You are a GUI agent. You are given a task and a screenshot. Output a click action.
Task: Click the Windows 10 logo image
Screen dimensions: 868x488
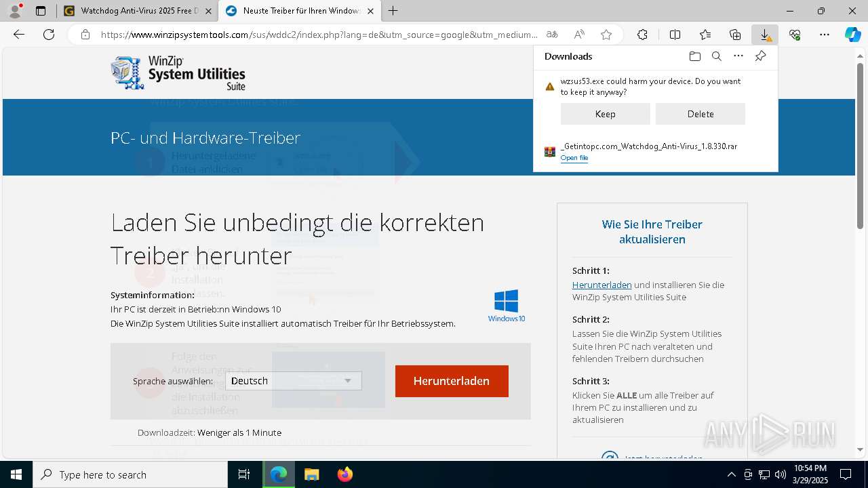coord(507,306)
